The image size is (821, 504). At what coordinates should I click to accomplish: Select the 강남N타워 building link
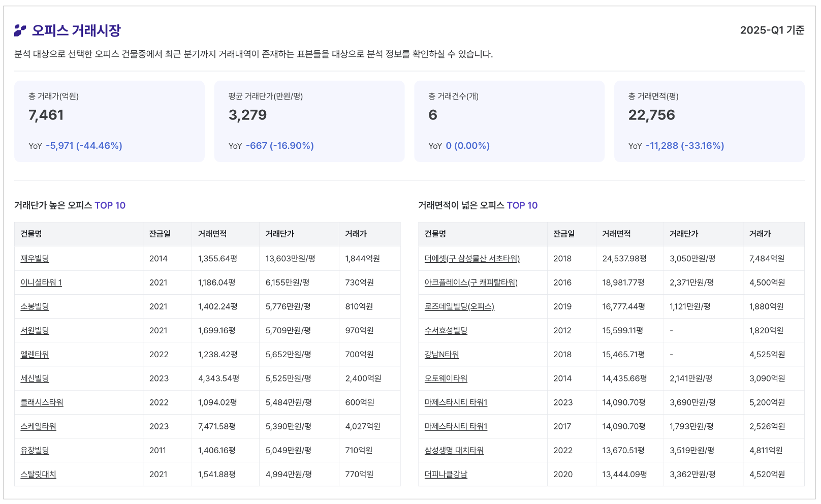441,355
